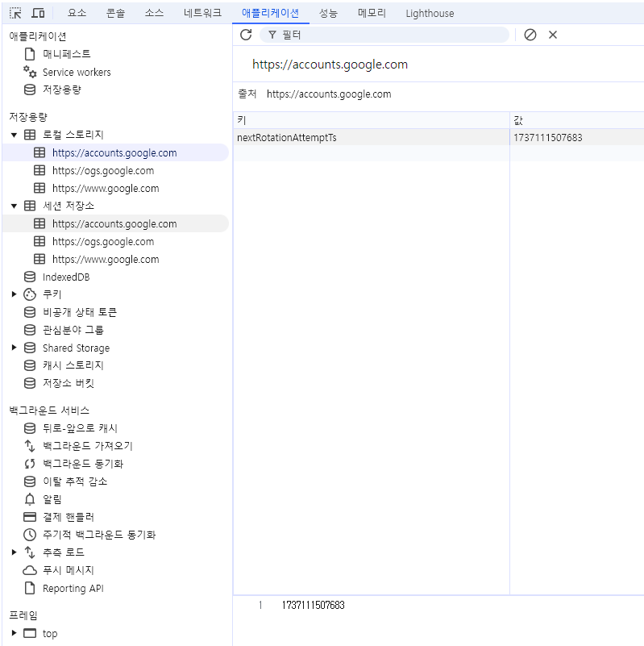Open 푸시 메시지

pyautogui.click(x=69, y=570)
